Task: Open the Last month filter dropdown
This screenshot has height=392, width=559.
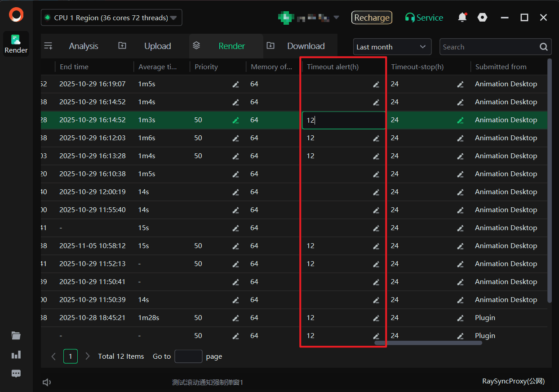Action: click(x=392, y=47)
